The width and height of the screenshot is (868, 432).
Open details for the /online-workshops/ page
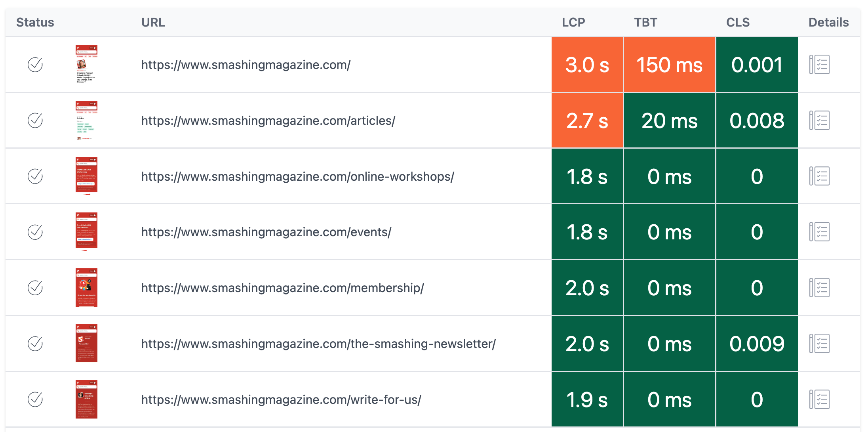coord(820,176)
